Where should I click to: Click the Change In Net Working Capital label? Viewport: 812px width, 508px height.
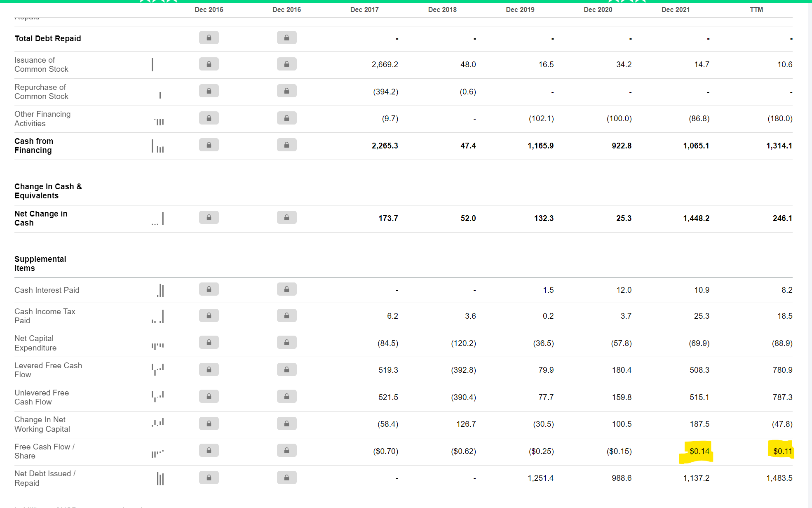pyautogui.click(x=42, y=424)
